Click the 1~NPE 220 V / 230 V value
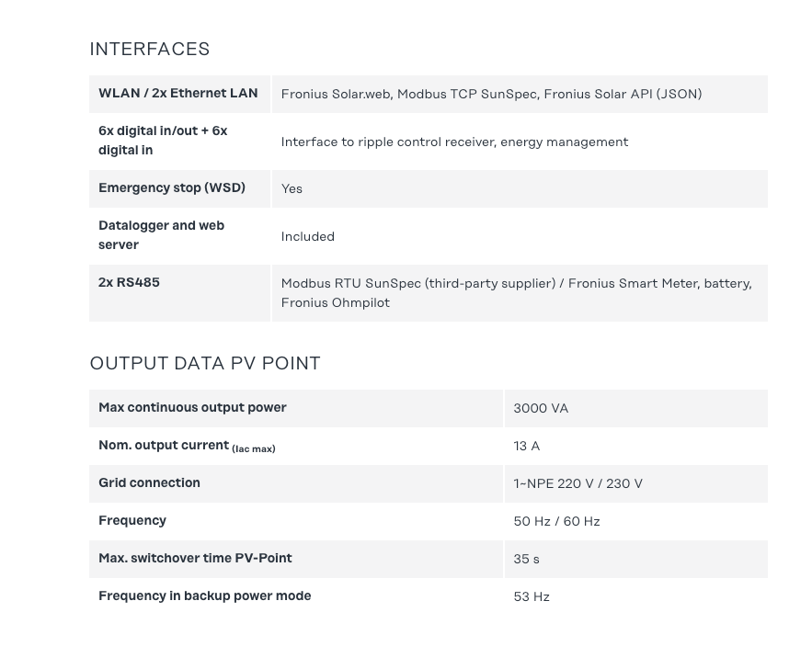Screen dimensions: 812x669 click(578, 483)
